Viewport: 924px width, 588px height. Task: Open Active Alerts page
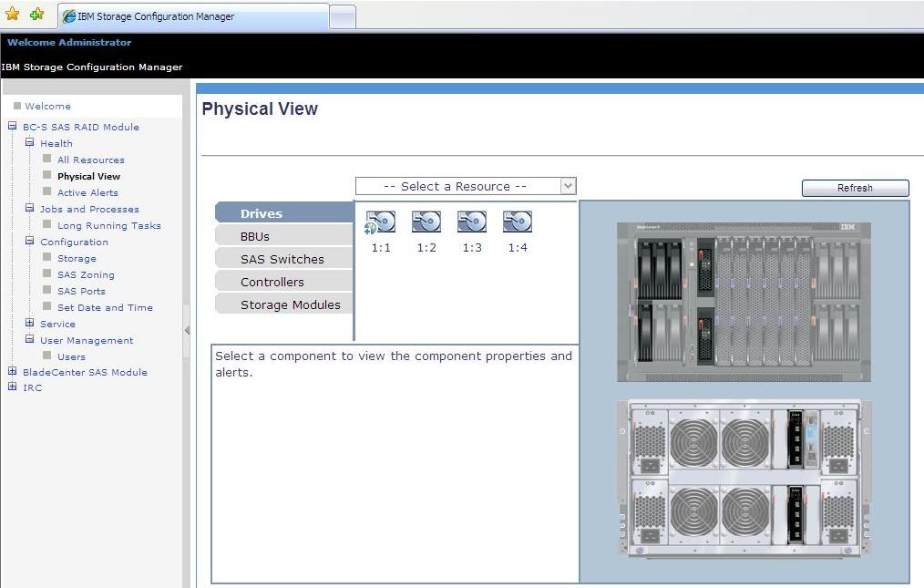87,193
